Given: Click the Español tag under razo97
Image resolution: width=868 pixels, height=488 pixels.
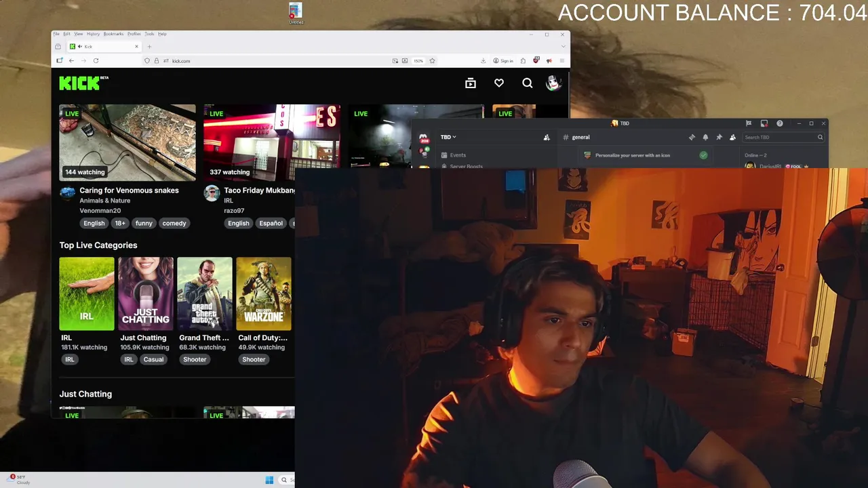Looking at the screenshot, I should (x=271, y=223).
